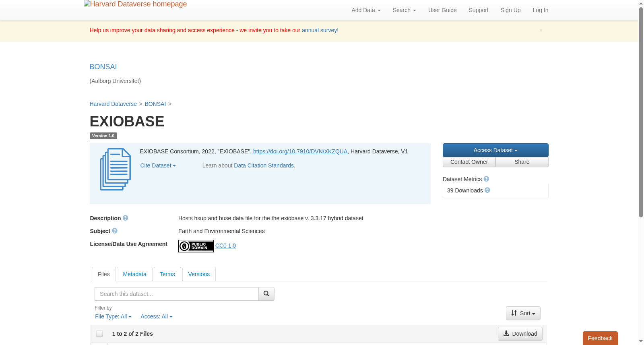Select the Files tab

(104, 274)
